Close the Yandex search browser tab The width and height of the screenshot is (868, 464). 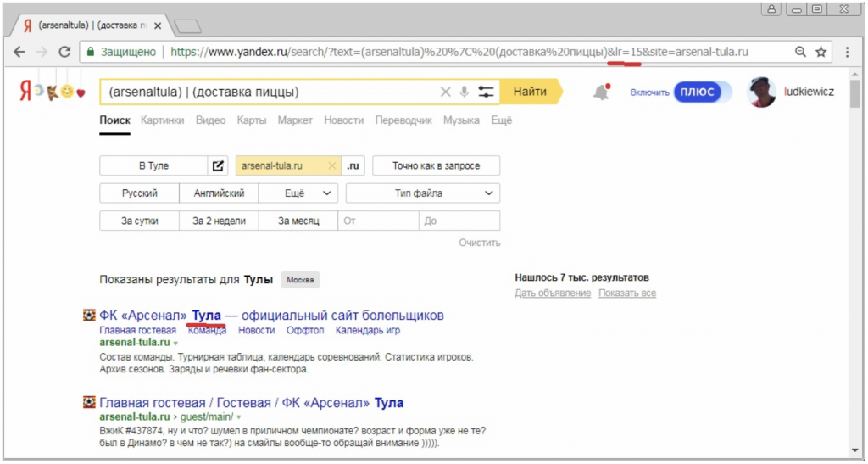[x=158, y=26]
